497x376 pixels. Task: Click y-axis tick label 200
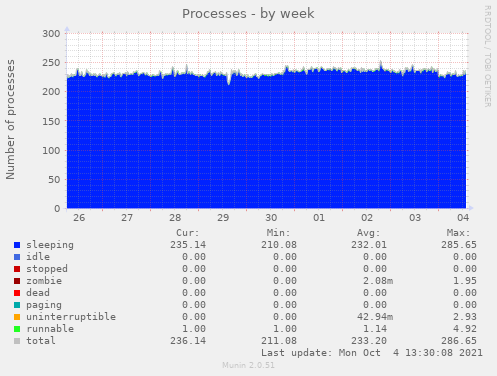51,92
